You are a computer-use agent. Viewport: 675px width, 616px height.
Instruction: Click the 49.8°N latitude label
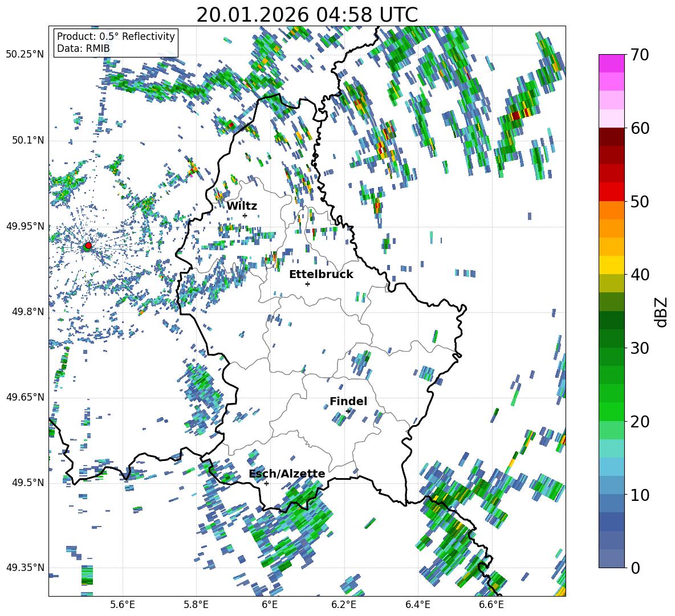click(x=27, y=312)
